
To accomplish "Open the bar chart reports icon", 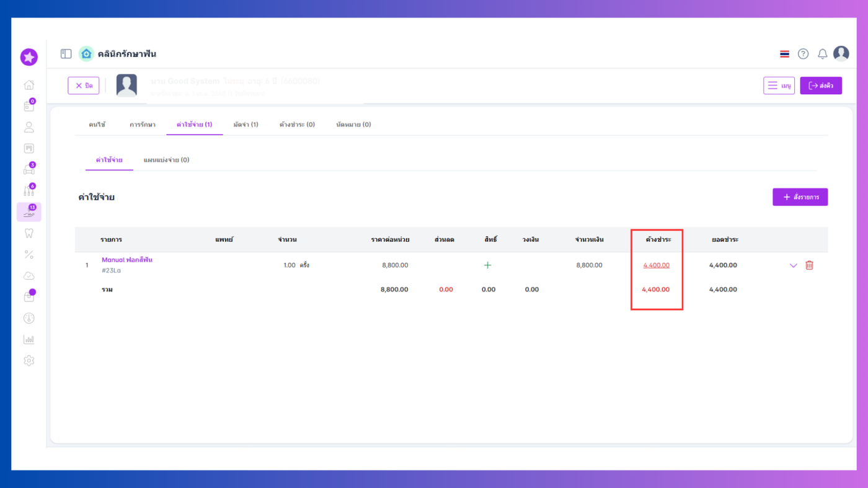I will [x=29, y=339].
